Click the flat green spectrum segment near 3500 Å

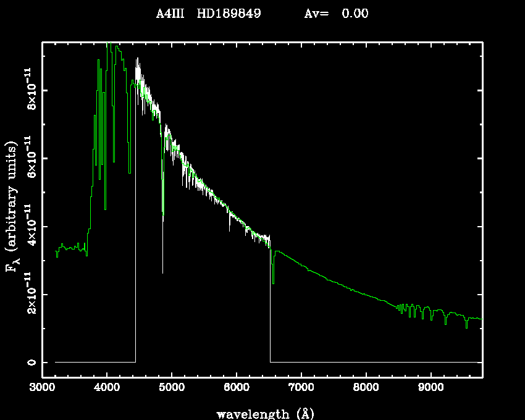tap(71, 248)
